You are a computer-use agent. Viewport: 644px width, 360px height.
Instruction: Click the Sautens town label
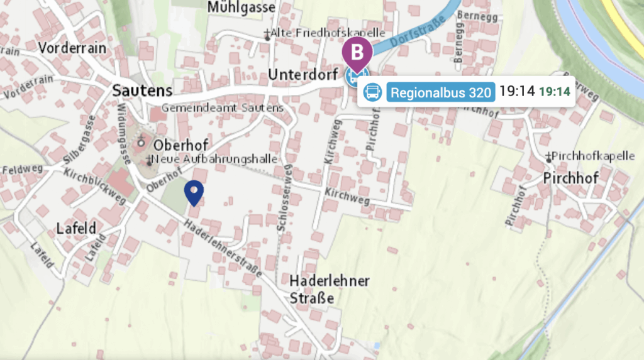tap(142, 90)
